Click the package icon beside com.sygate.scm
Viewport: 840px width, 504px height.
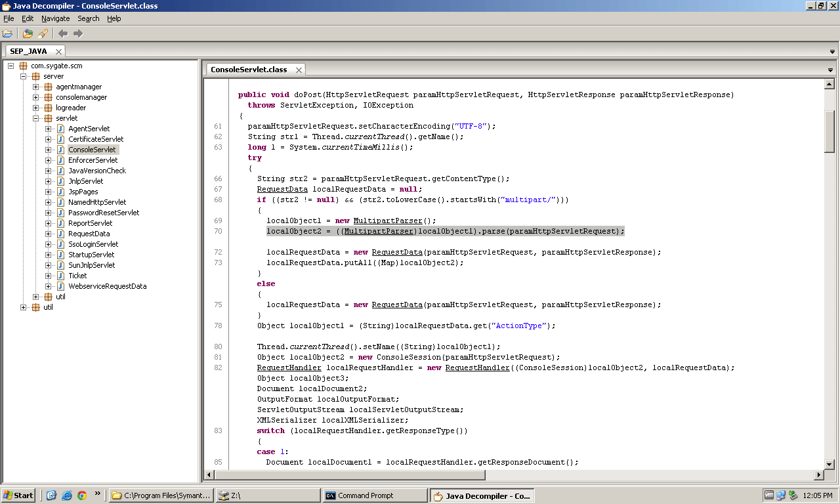click(x=23, y=66)
